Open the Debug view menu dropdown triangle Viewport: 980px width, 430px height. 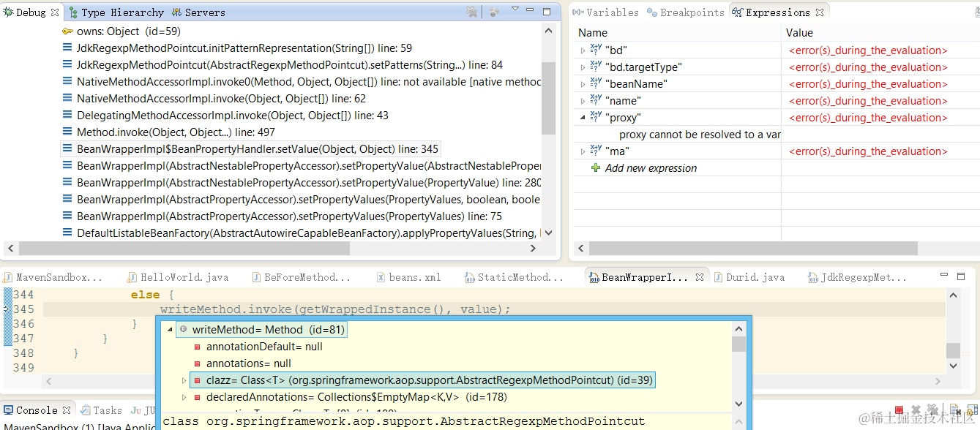(515, 10)
